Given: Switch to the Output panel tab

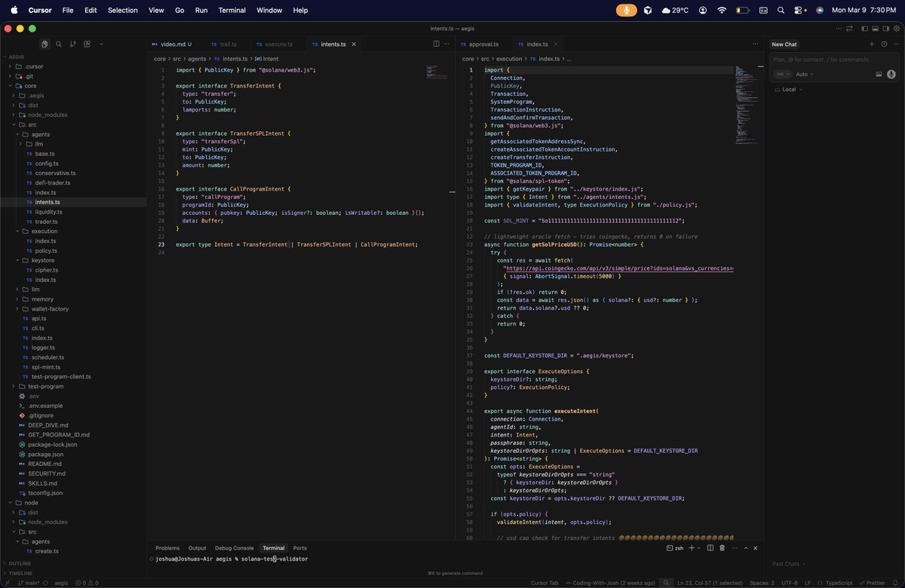Looking at the screenshot, I should 197,548.
